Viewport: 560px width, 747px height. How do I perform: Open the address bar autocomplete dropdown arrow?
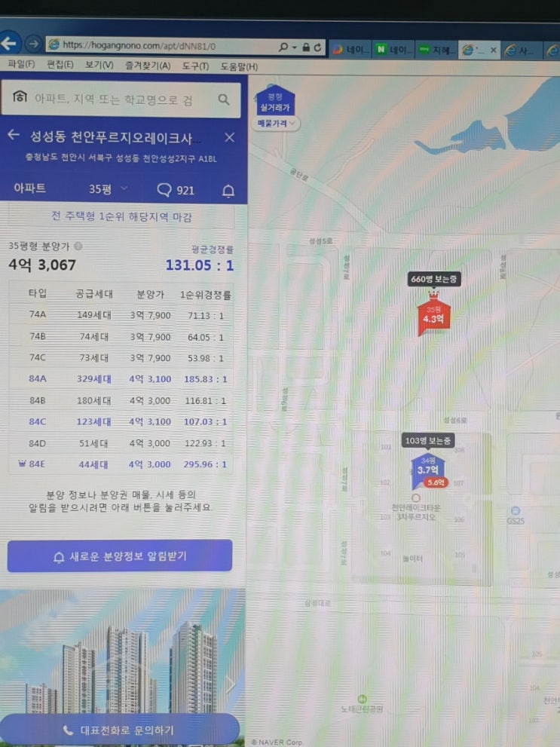(294, 47)
